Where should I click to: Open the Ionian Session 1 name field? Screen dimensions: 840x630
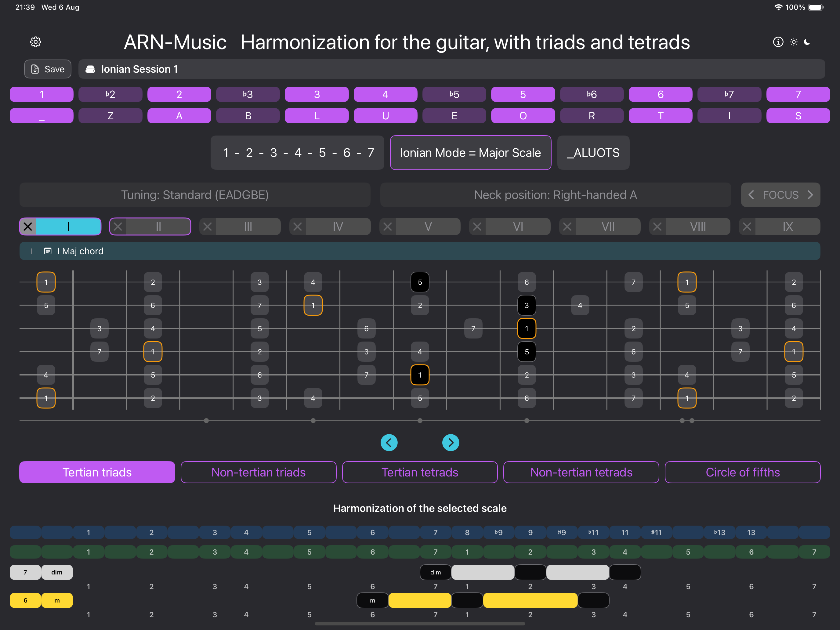pos(452,69)
